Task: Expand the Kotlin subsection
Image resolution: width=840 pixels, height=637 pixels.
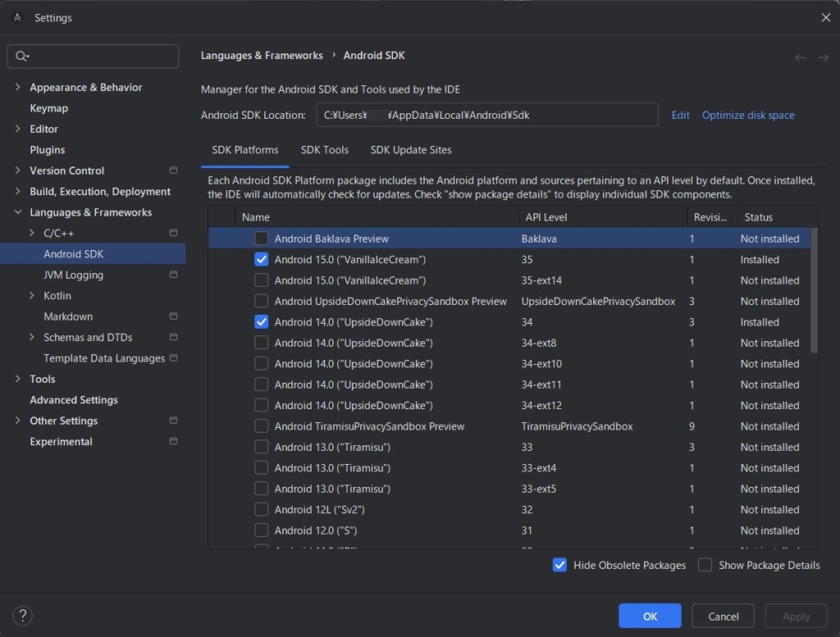Action: [32, 296]
